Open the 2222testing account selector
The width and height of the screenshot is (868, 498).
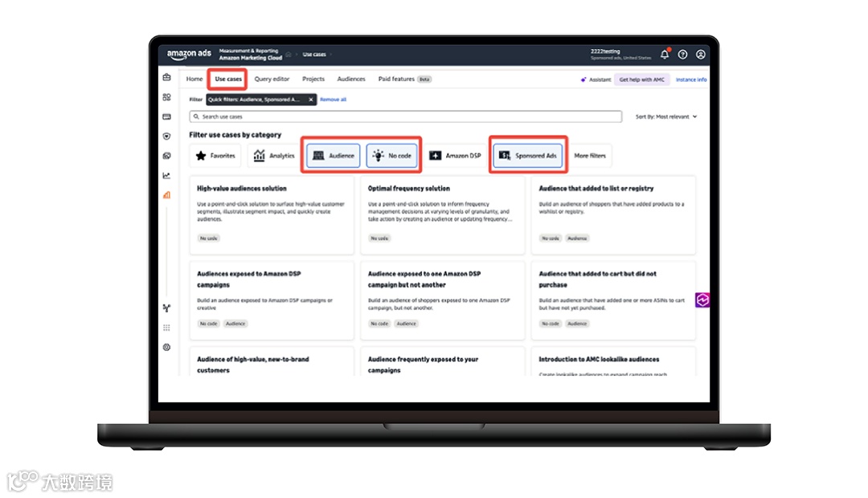pos(620,55)
